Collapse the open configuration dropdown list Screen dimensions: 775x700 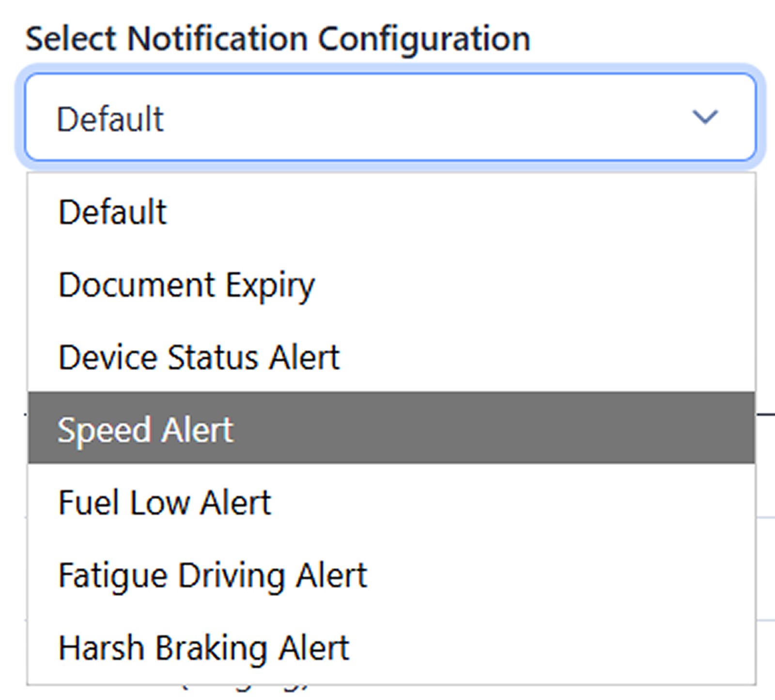point(705,115)
